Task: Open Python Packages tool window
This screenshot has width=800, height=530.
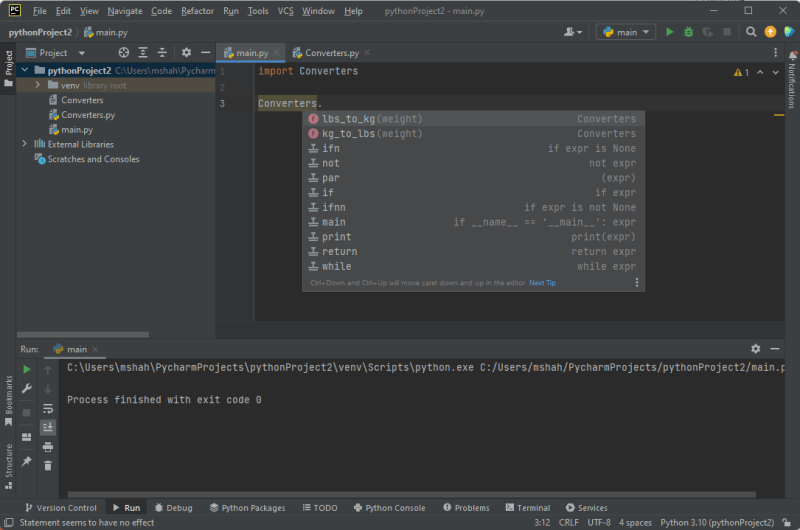Action: click(247, 508)
